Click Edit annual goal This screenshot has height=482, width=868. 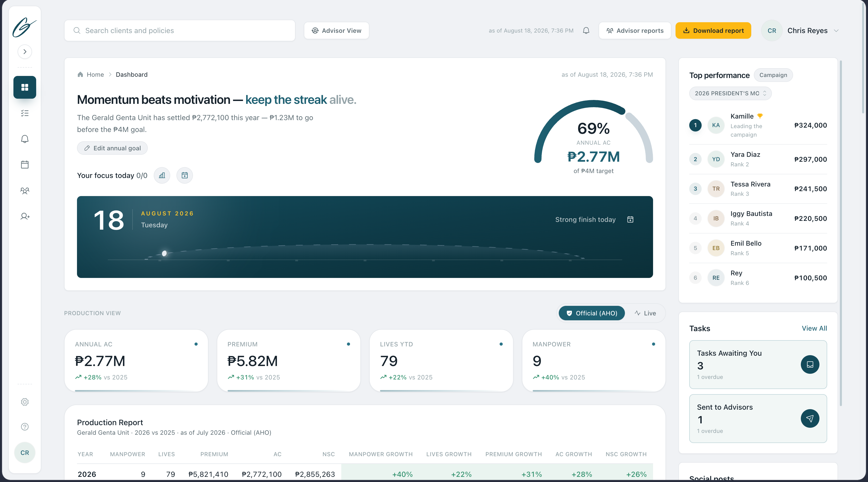(x=112, y=148)
